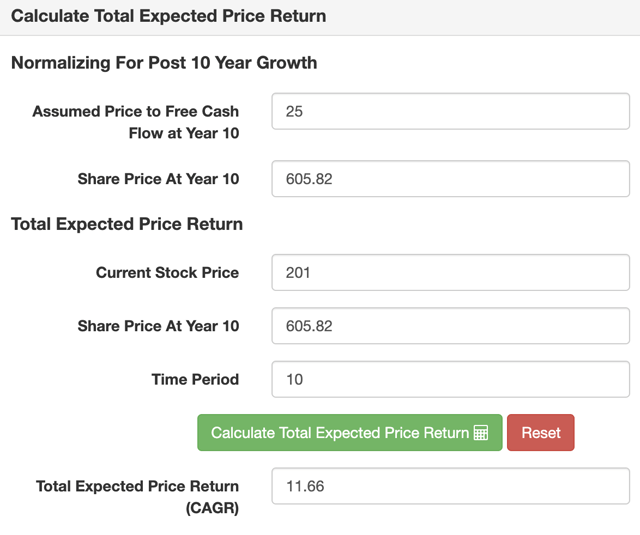Click the Calculate Total Expected Price Return button

pyautogui.click(x=350, y=433)
